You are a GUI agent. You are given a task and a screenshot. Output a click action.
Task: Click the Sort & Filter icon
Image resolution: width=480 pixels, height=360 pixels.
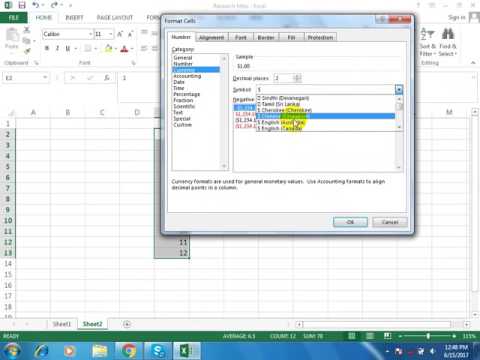pyautogui.click(x=427, y=34)
